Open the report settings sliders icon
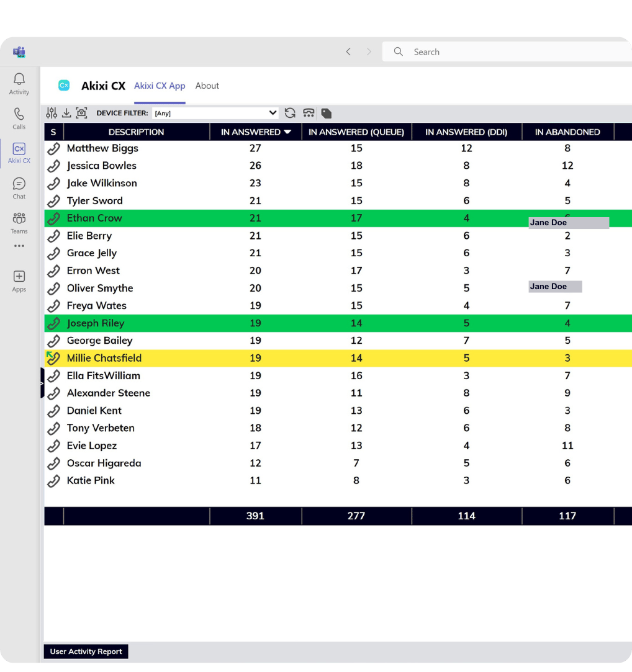632x672 pixels. [52, 113]
